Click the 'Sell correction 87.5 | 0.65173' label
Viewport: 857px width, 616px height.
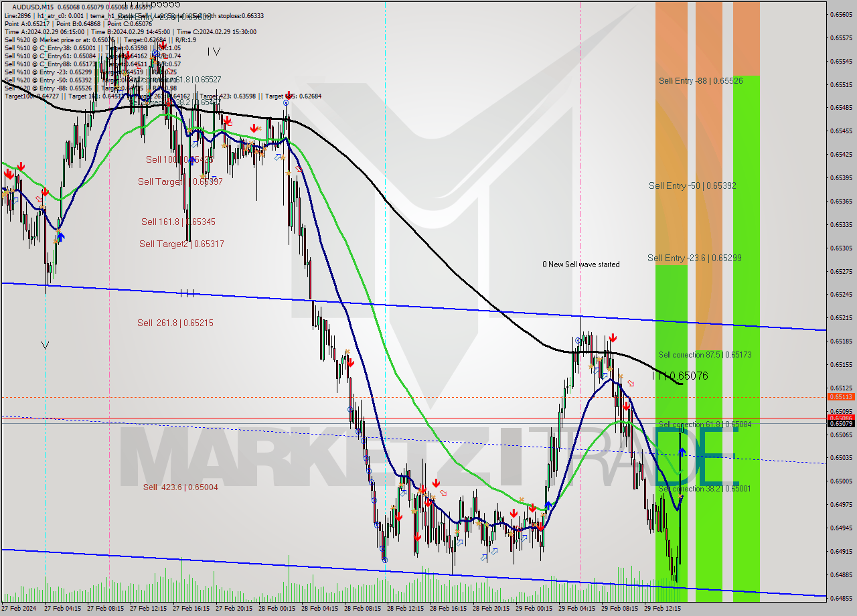705,355
